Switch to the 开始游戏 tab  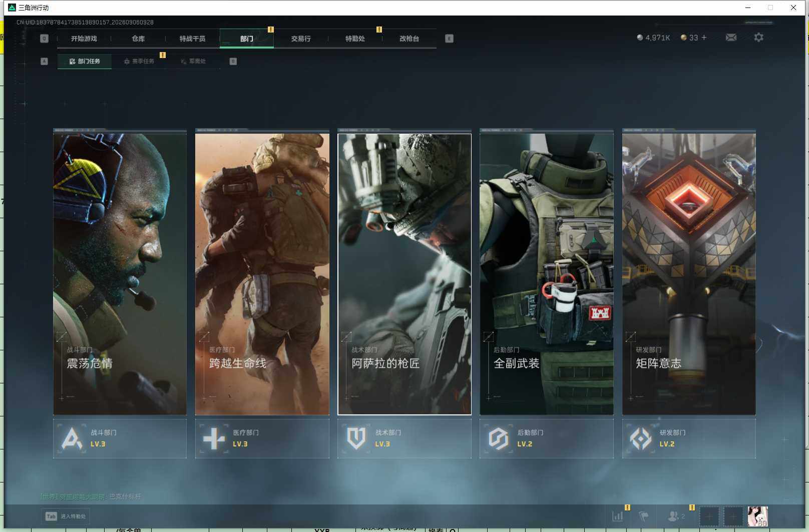coord(84,39)
